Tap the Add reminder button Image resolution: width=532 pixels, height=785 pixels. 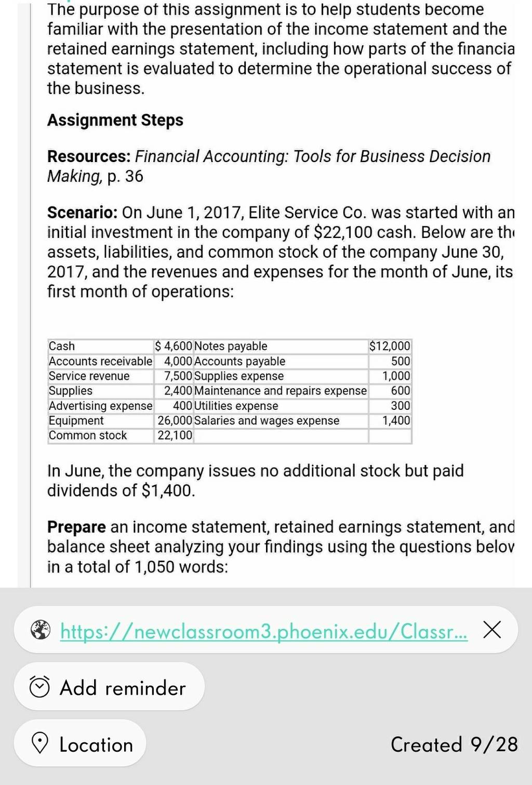click(x=109, y=687)
